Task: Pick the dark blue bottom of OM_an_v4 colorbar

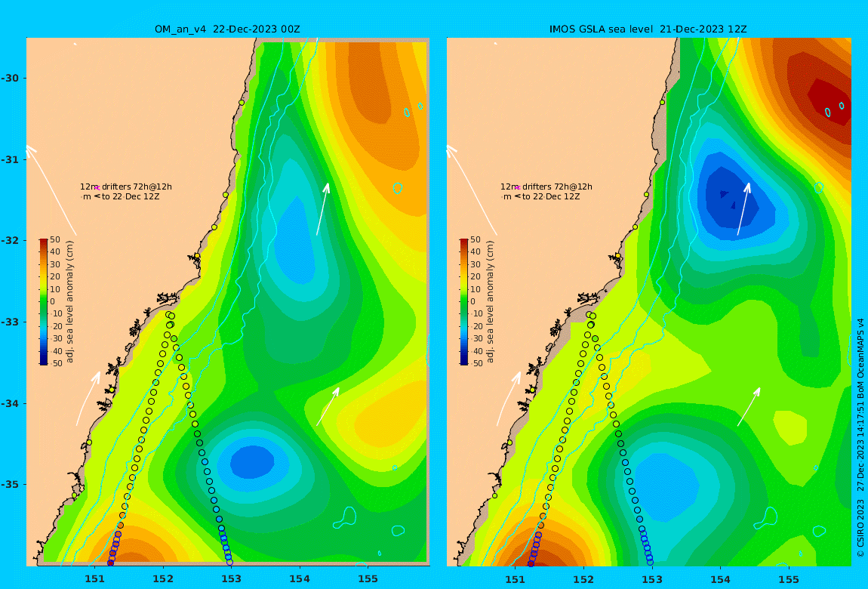Action: [x=43, y=361]
